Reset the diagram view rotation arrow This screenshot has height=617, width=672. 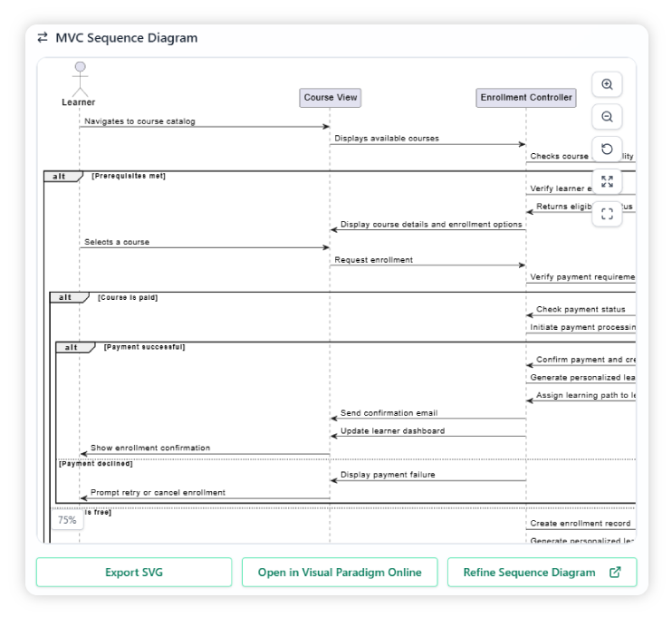click(x=607, y=149)
